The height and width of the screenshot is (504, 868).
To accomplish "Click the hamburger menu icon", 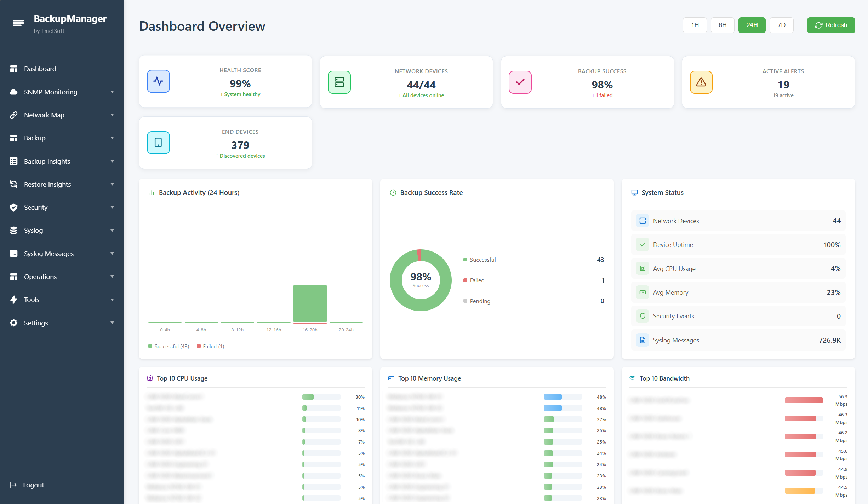I will [x=18, y=23].
